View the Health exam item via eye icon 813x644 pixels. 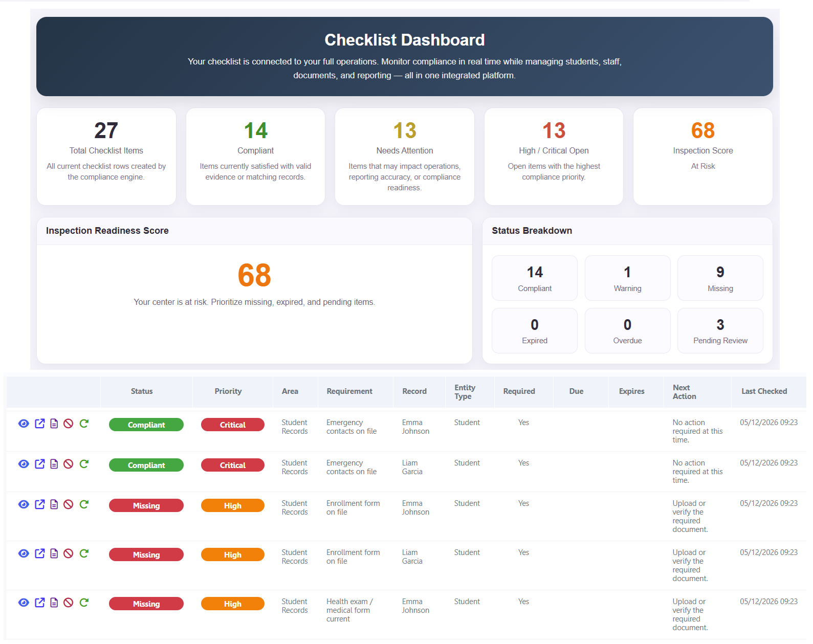click(24, 603)
